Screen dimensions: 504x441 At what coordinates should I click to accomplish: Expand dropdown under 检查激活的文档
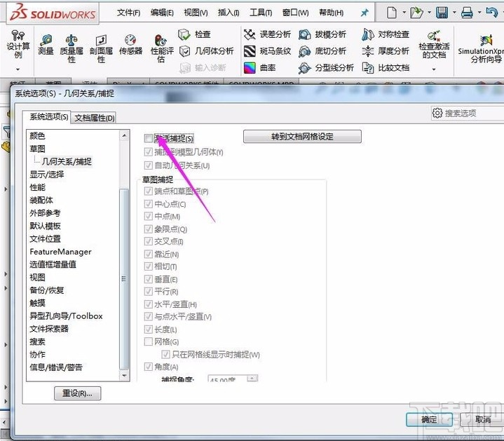(434, 69)
